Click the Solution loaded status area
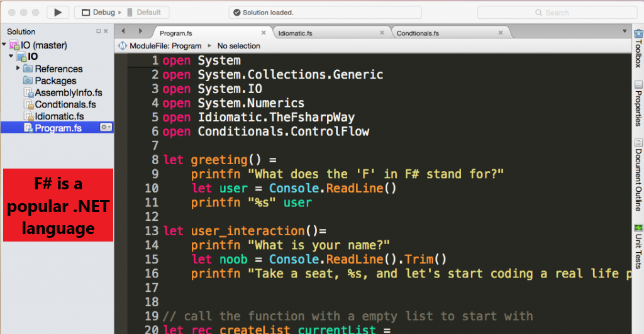Viewport: 644px width, 334px height. click(325, 13)
